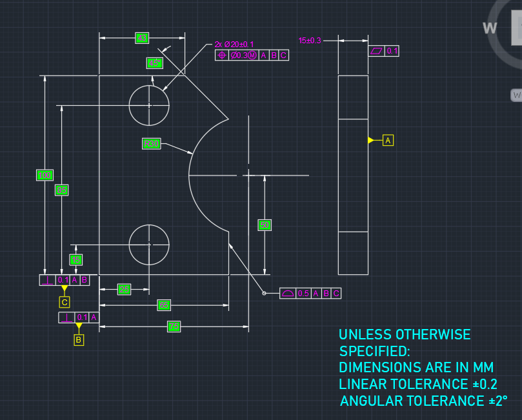The image size is (522, 420).
Task: Select the lower circular hole
Action: pos(149,245)
